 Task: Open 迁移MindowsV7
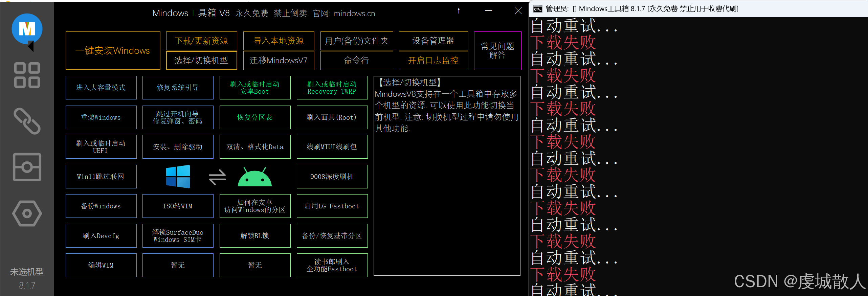[279, 61]
